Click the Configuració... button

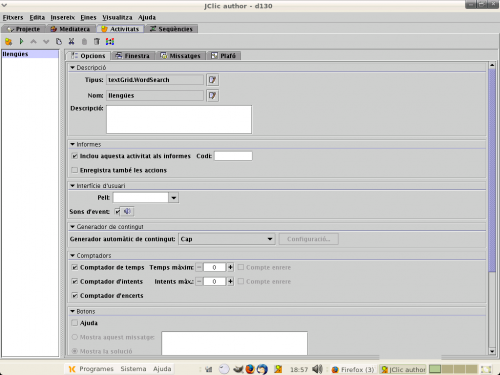pos(309,239)
